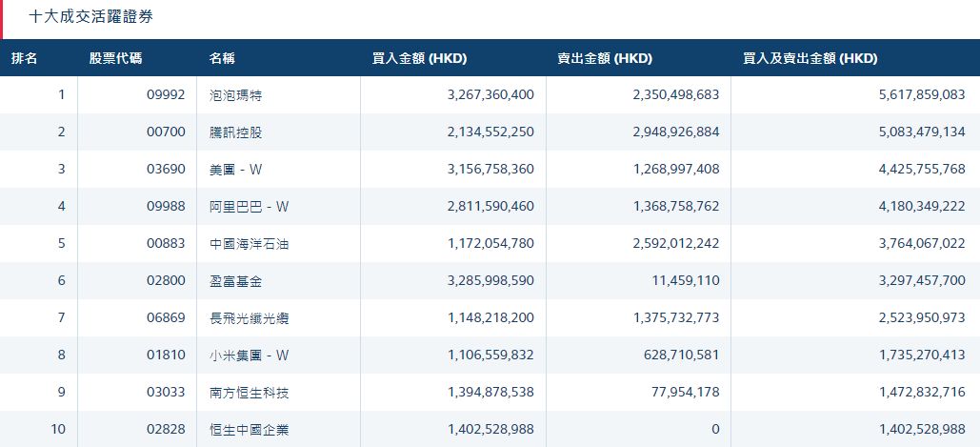
Task: Select stock code 02800
Action: (166, 281)
